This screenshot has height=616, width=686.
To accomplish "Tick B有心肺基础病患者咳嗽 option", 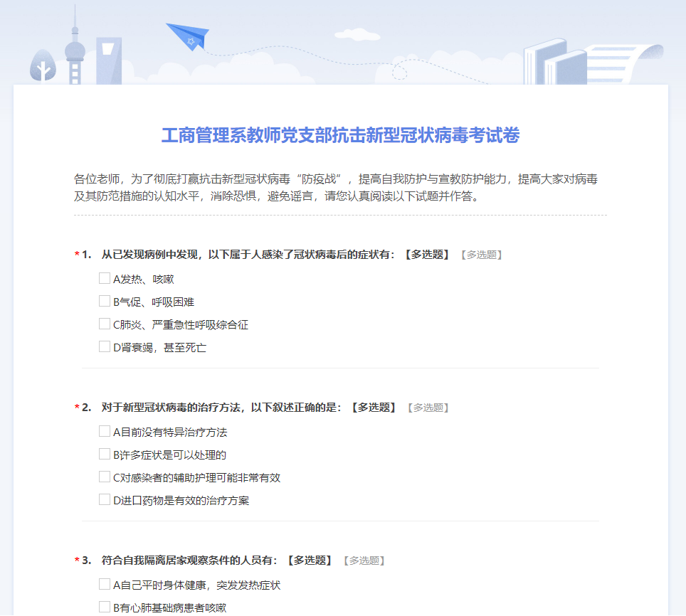I will (105, 607).
